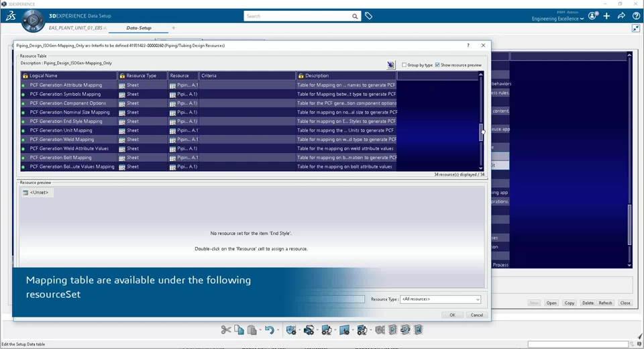Image resolution: width=644 pixels, height=349 pixels.
Task: Click the resource table scroll down arrow
Action: click(480, 168)
